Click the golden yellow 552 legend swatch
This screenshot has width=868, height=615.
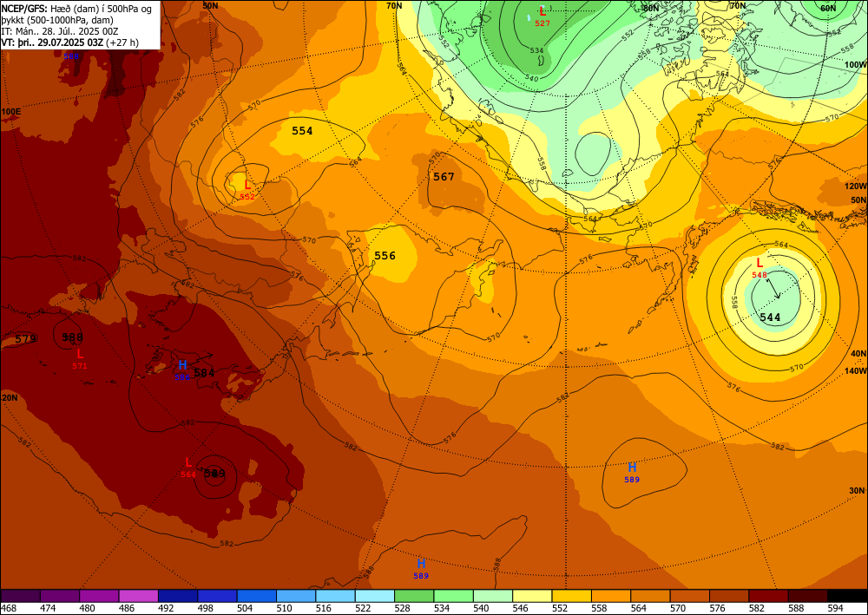coord(571,596)
